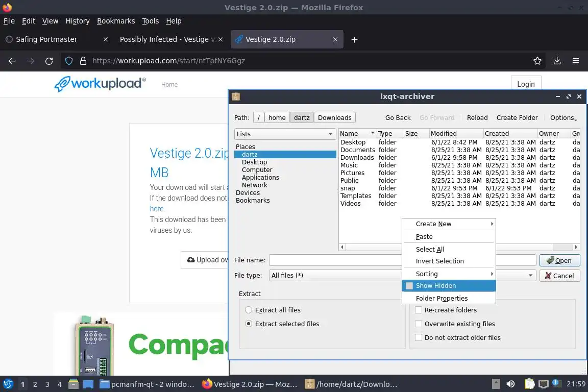Open the Options dropdown in archiver dialog

pyautogui.click(x=563, y=118)
